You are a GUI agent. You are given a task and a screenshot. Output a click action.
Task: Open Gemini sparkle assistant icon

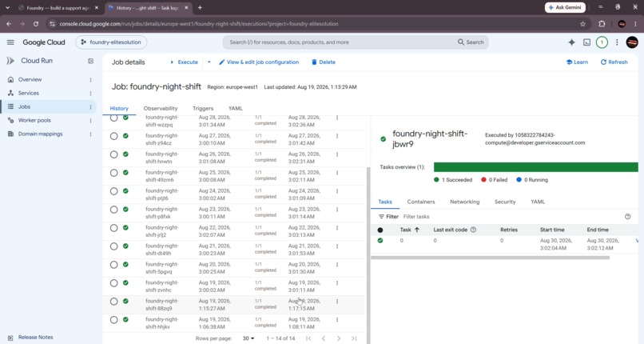click(571, 42)
